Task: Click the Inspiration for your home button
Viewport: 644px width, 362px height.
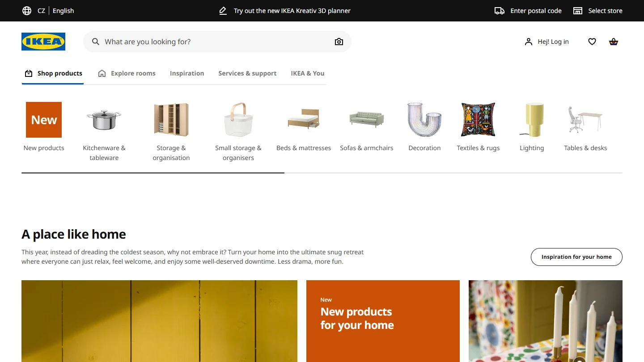Action: click(x=576, y=257)
